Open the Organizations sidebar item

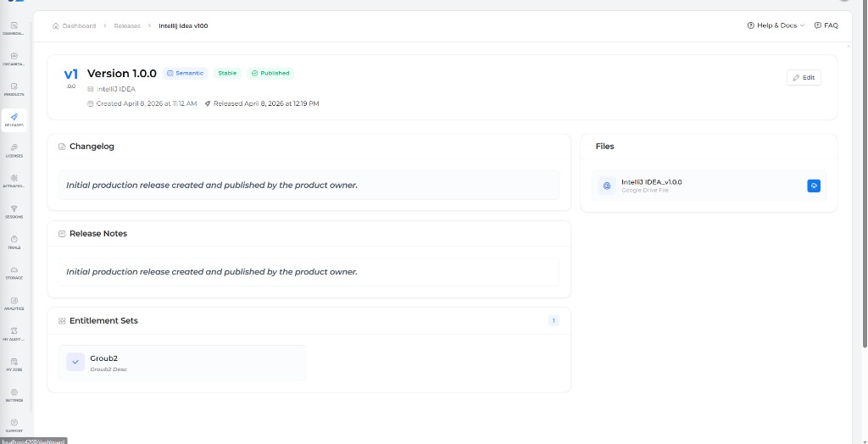pyautogui.click(x=14, y=58)
